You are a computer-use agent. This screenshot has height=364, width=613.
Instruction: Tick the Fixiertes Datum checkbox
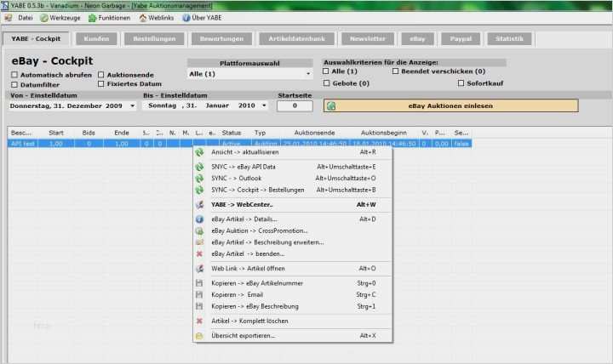[100, 84]
